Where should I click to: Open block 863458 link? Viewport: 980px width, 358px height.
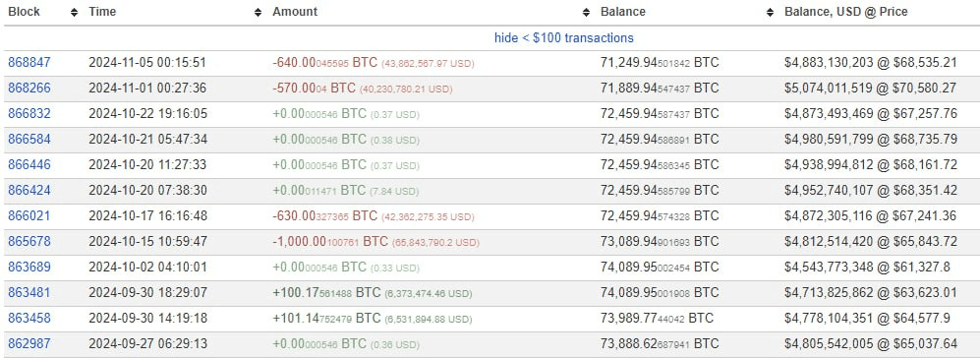point(29,319)
